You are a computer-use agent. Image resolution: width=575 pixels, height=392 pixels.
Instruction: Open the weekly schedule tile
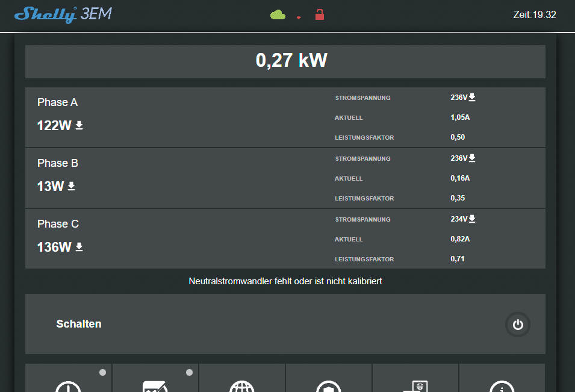coord(155,378)
